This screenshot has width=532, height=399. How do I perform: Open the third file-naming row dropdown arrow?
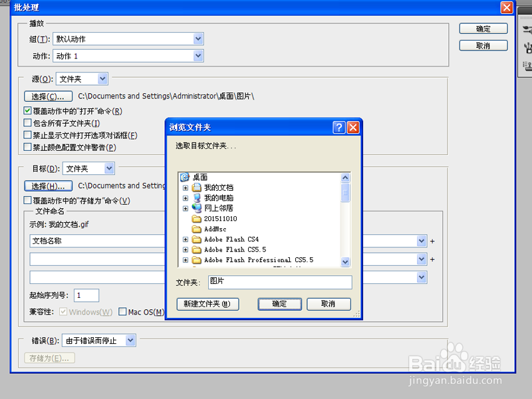point(422,277)
